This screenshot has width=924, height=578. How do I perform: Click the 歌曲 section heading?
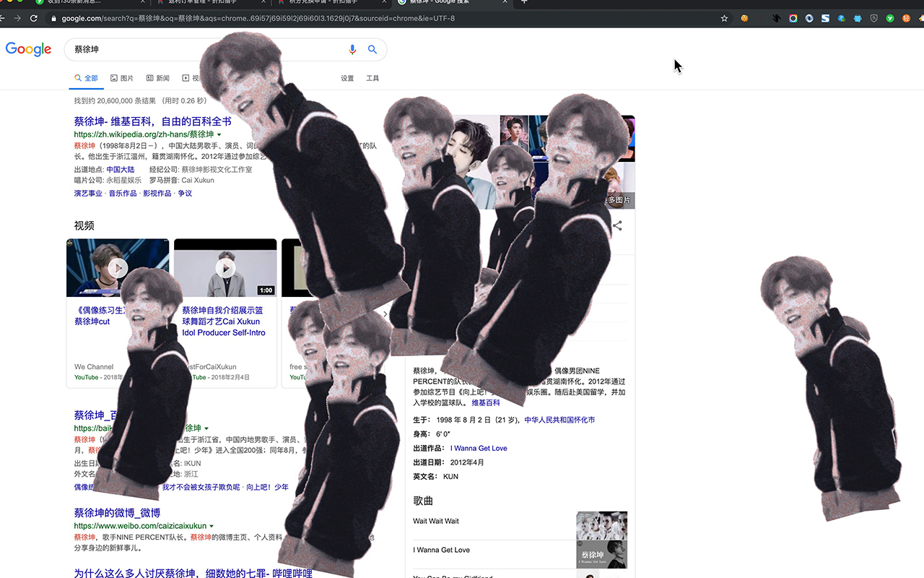[x=423, y=501]
